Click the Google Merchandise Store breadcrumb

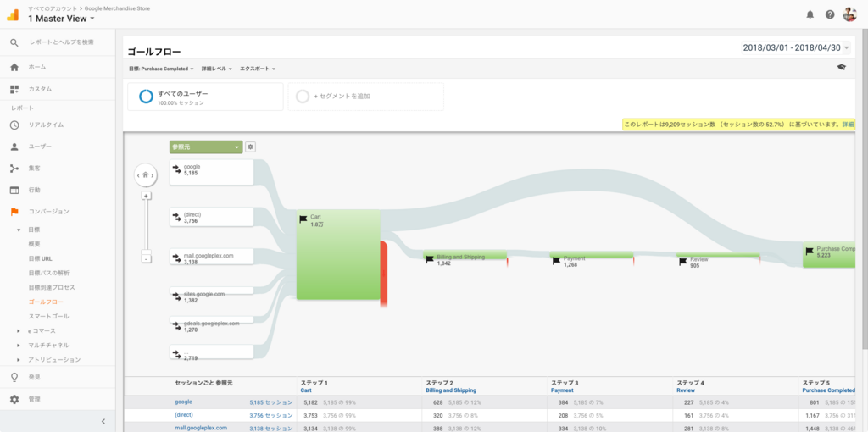pos(117,8)
